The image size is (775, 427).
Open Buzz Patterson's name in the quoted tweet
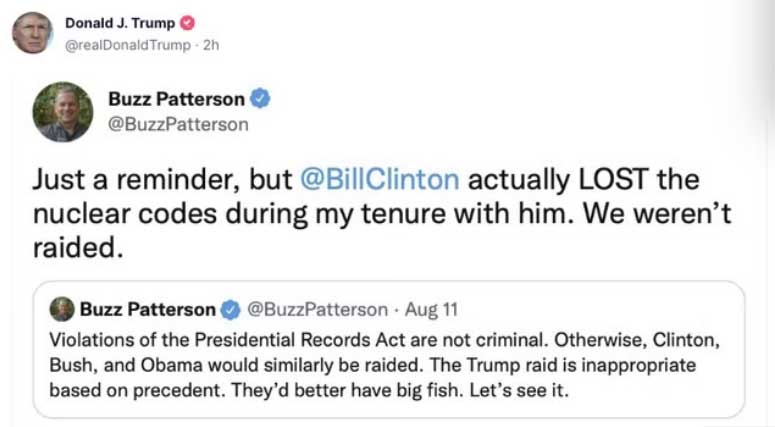pyautogui.click(x=147, y=309)
